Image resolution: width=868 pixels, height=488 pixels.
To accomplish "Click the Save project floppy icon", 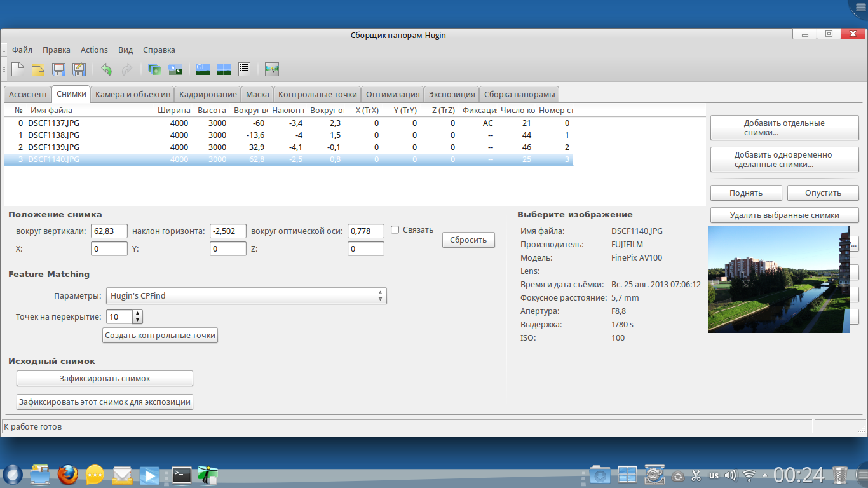I will (58, 69).
